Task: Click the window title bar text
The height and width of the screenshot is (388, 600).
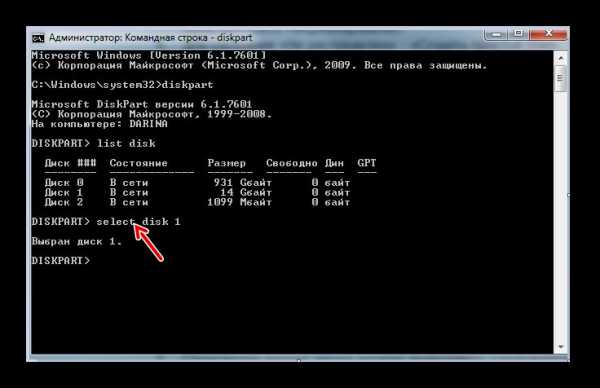Action: (150, 38)
